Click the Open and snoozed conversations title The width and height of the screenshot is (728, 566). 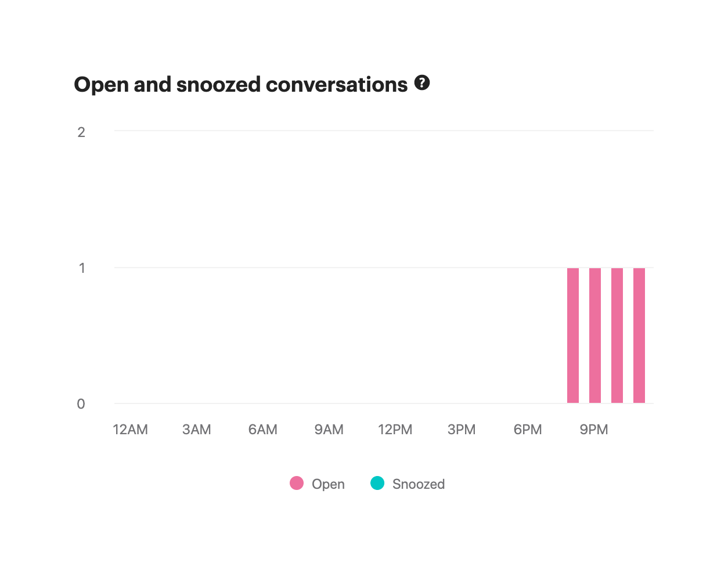(240, 85)
